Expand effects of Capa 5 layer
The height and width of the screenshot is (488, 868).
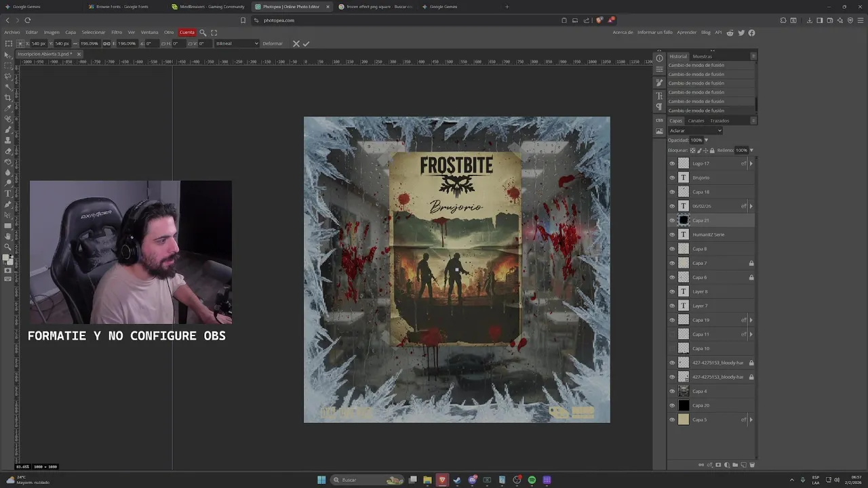coord(751,420)
